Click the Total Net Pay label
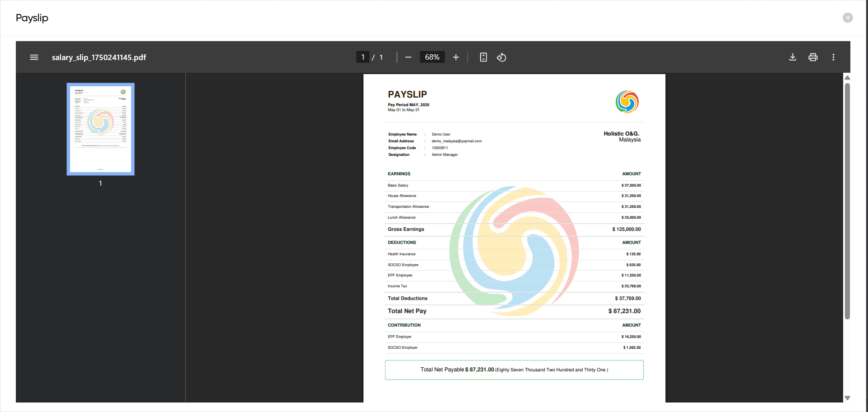The height and width of the screenshot is (412, 868). (407, 311)
